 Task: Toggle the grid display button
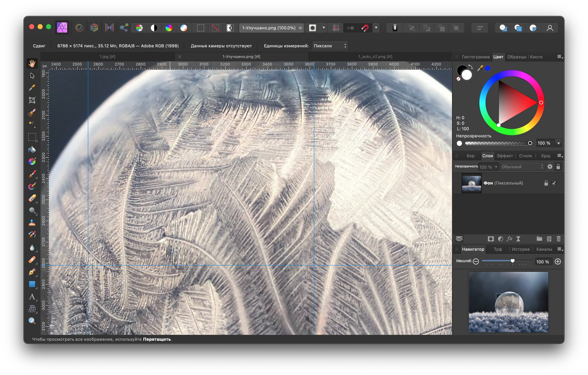[x=336, y=28]
